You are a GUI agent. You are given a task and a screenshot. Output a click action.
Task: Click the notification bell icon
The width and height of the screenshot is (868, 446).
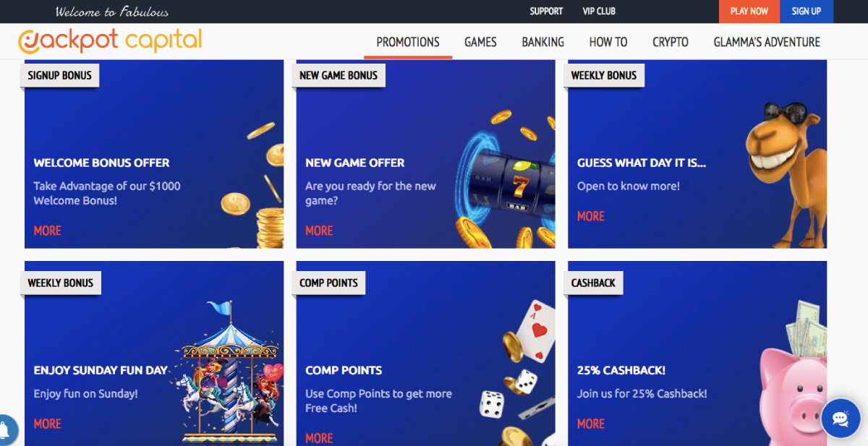coord(6,429)
